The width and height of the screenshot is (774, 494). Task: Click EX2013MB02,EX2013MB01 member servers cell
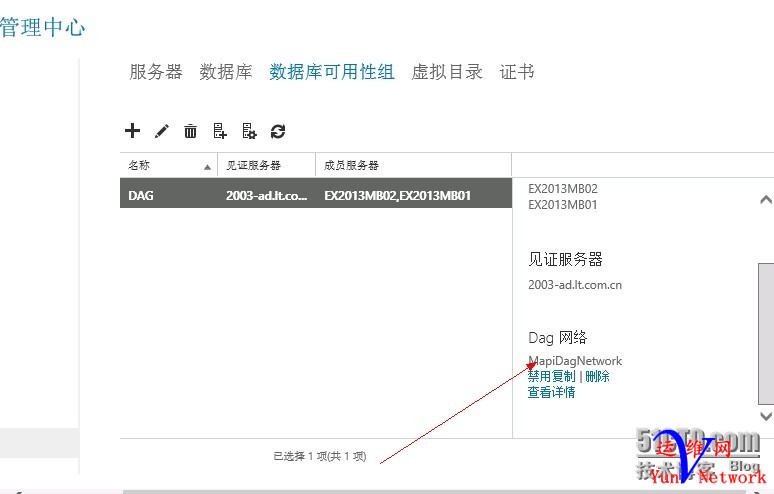[x=397, y=195]
